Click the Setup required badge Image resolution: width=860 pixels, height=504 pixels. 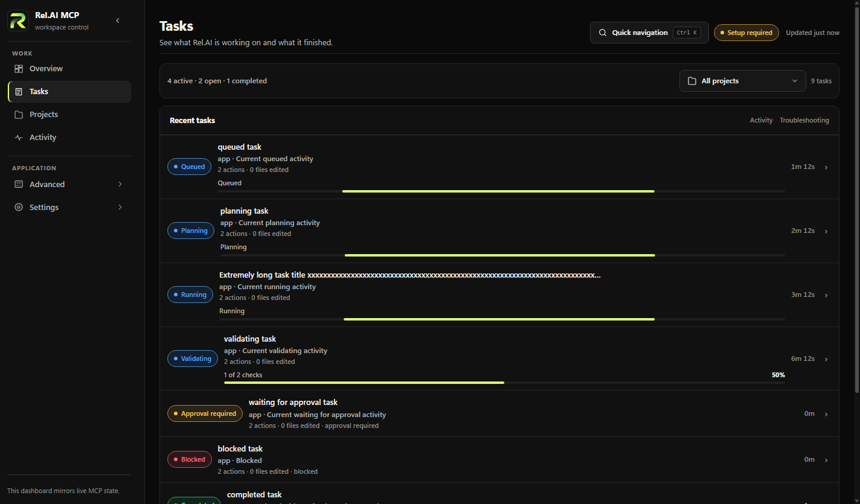[x=746, y=33]
